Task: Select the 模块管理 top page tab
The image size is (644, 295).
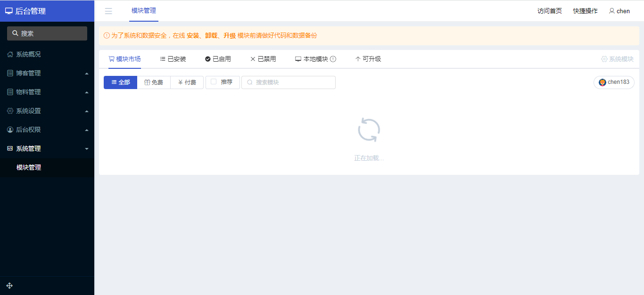Action: click(x=144, y=11)
